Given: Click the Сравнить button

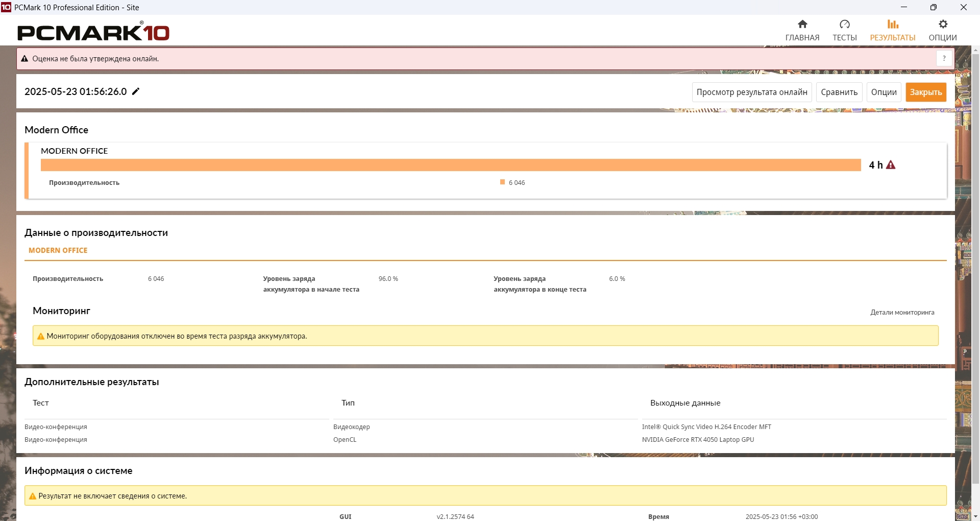Looking at the screenshot, I should pyautogui.click(x=839, y=92).
